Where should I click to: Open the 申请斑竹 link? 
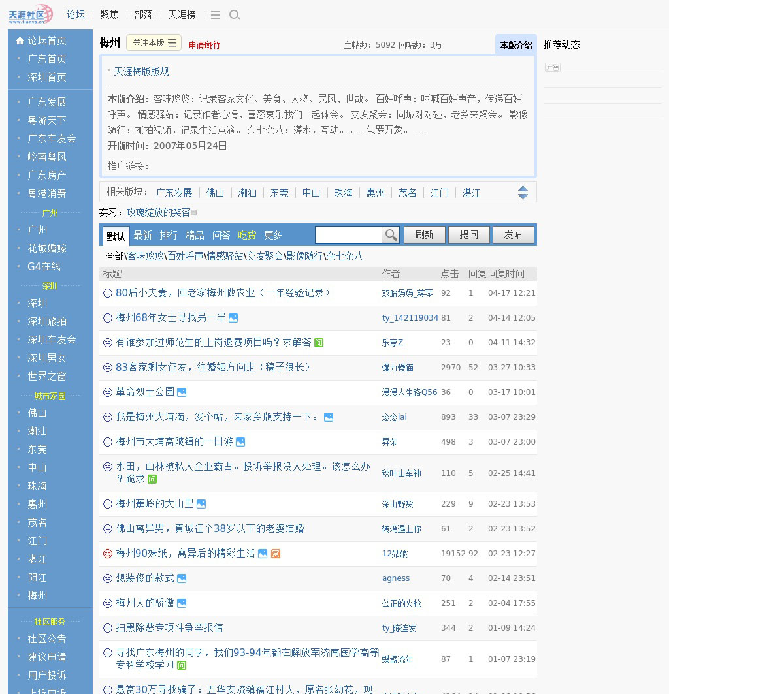pyautogui.click(x=204, y=45)
